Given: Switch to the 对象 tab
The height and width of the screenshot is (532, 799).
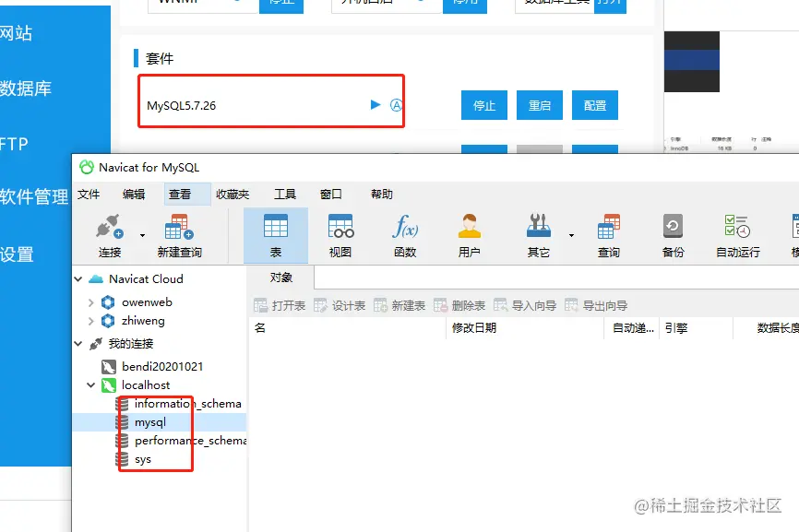Looking at the screenshot, I should 281,278.
